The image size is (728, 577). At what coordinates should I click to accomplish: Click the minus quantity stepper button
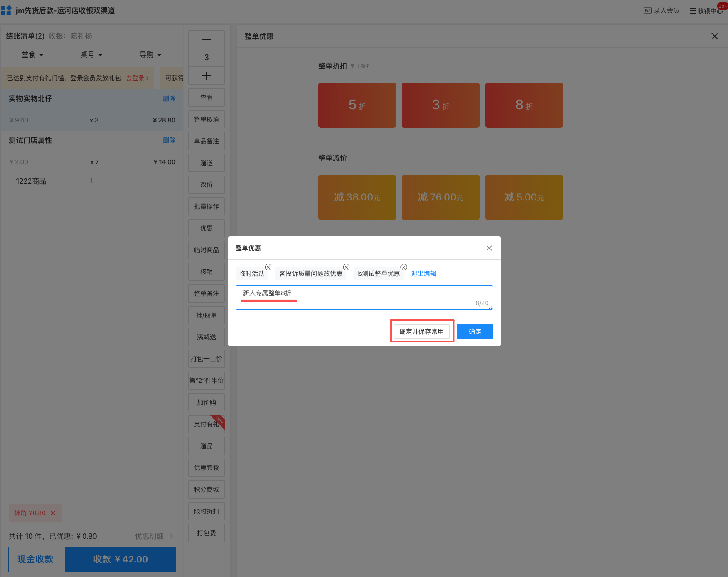pyautogui.click(x=207, y=40)
